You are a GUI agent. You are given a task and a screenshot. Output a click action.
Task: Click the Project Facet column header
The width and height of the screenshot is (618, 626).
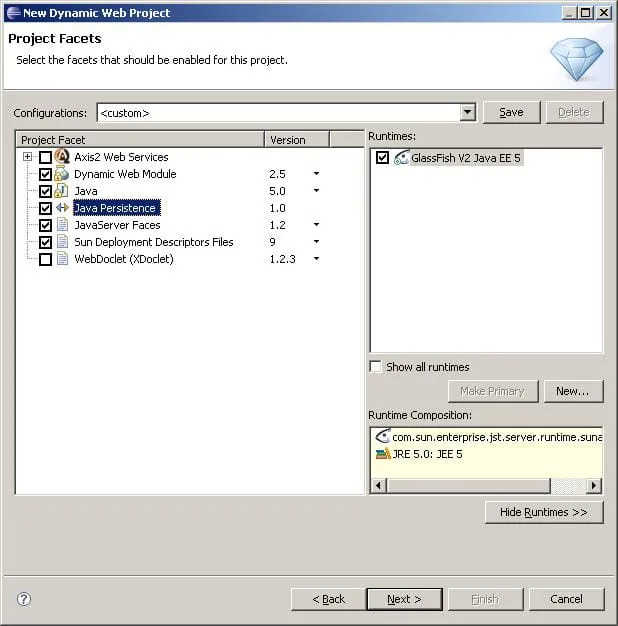click(139, 140)
